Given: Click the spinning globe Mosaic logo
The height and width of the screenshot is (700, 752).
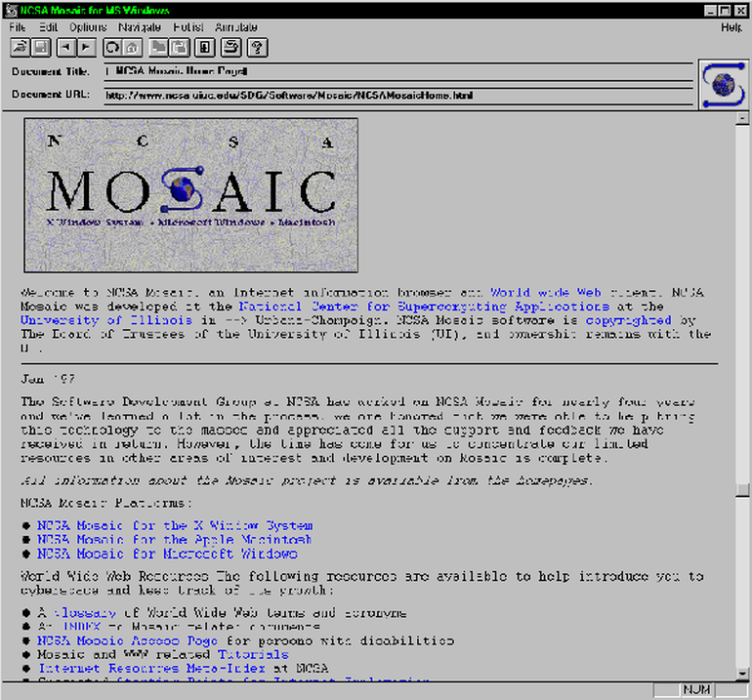Looking at the screenshot, I should [x=724, y=85].
